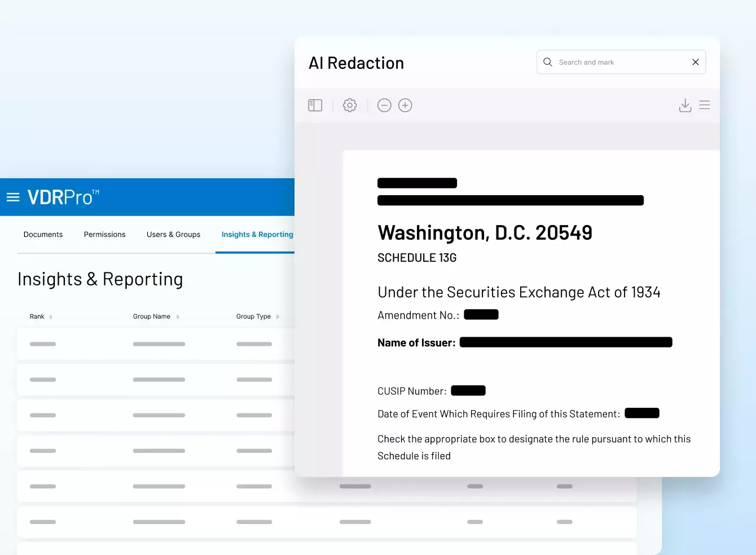This screenshot has height=555, width=756.
Task: Zoom out with the minus icon
Action: click(x=384, y=105)
